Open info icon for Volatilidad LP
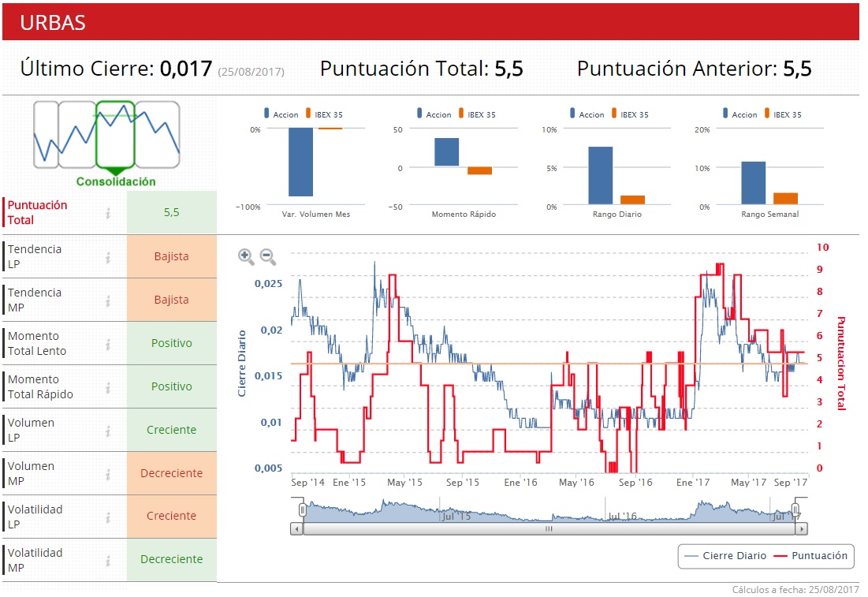Image resolution: width=868 pixels, height=597 pixels. (109, 517)
